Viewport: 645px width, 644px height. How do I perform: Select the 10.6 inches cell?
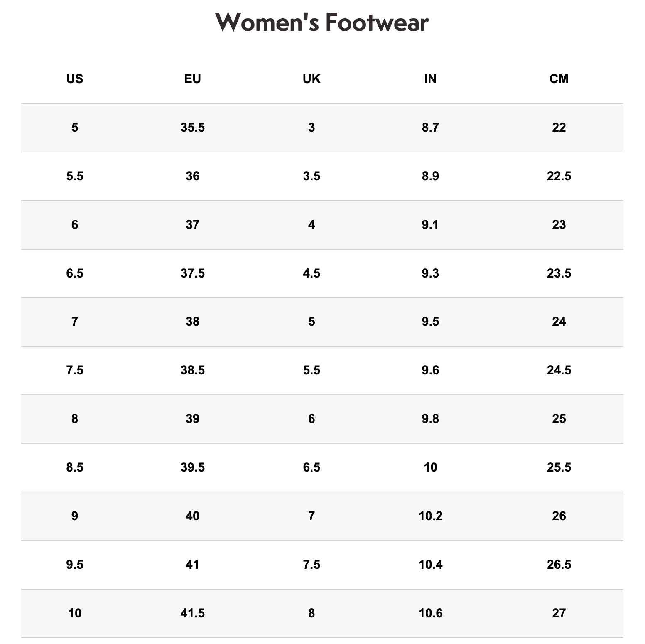tap(430, 613)
